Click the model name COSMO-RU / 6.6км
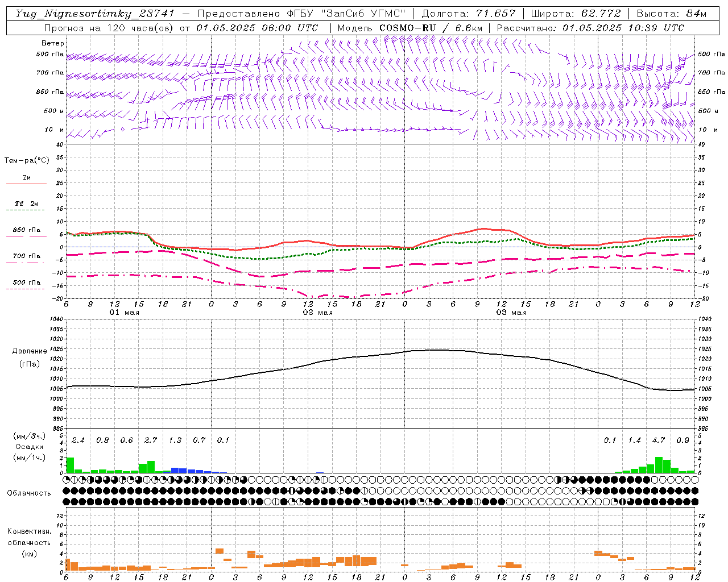 431,28
